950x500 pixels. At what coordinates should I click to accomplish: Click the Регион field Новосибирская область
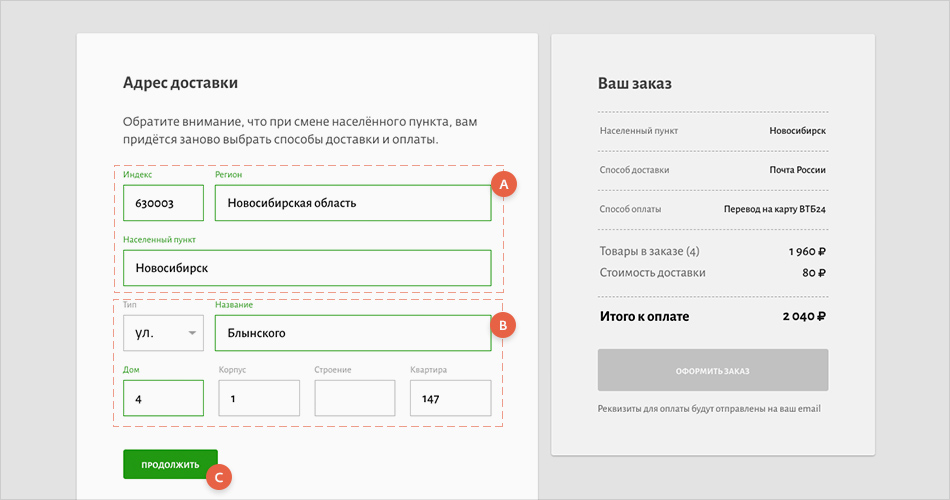point(353,203)
